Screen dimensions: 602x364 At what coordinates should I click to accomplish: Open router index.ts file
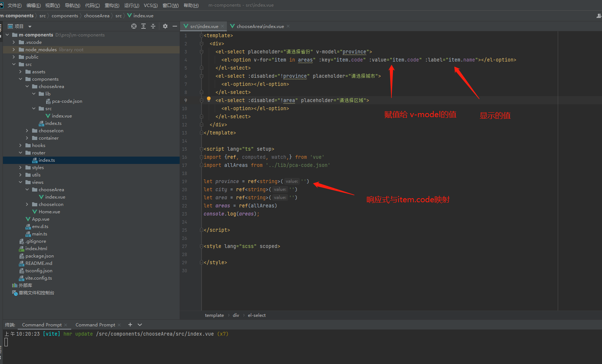pos(44,160)
